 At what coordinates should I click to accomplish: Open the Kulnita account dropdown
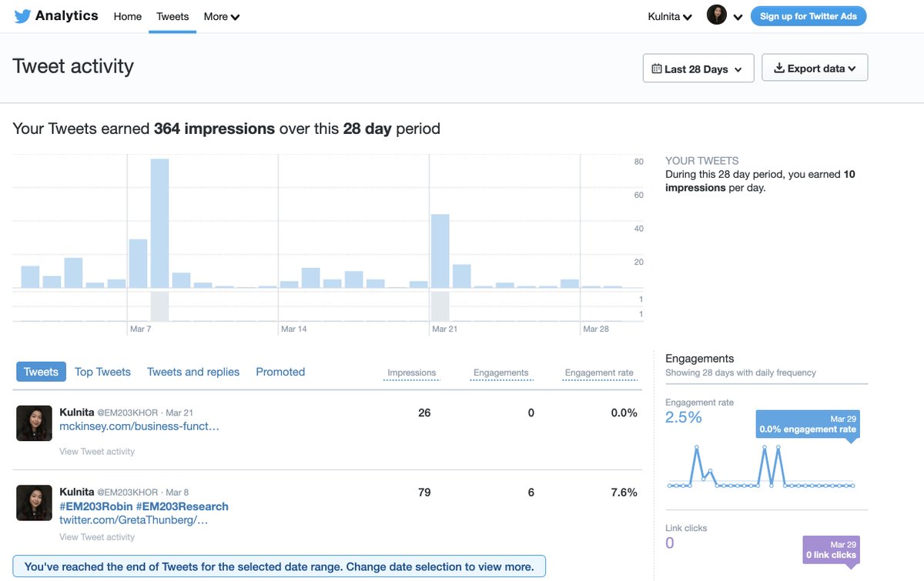coord(670,16)
